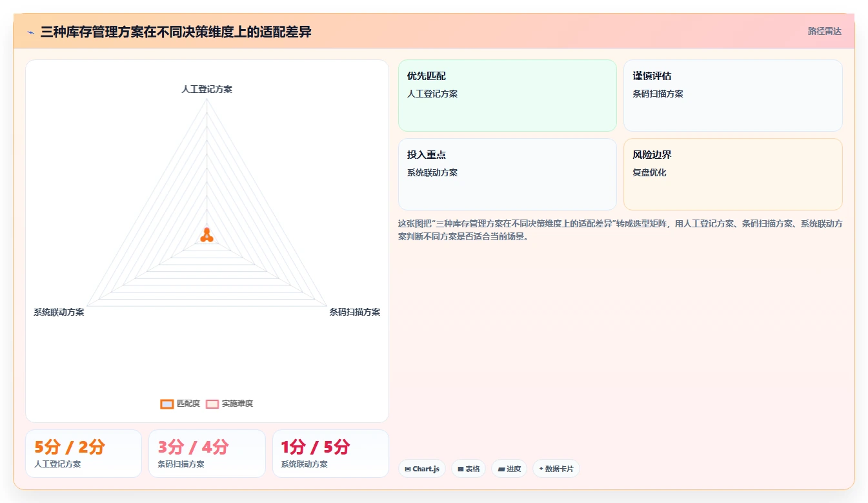This screenshot has width=868, height=503.
Task: Click the description paragraph starting 这张图把
Action: [x=620, y=230]
